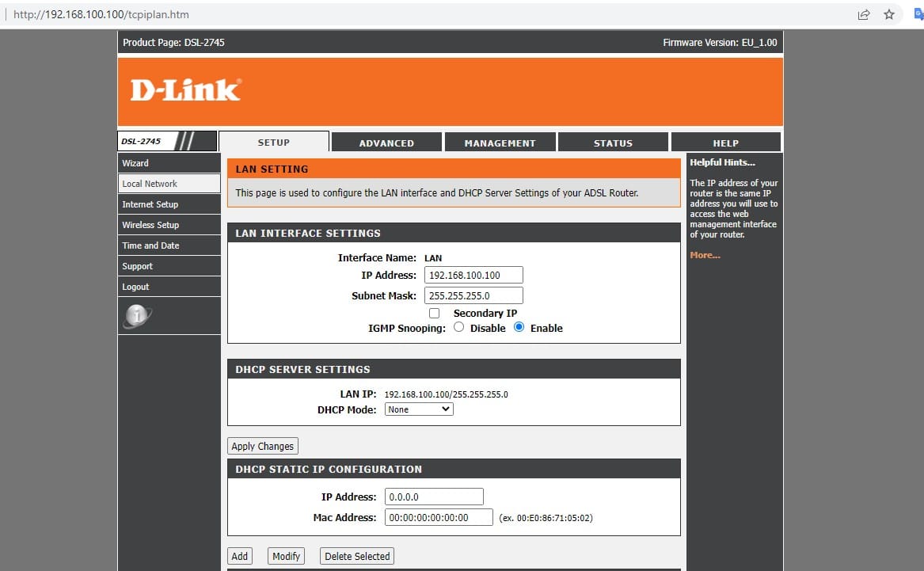Open the HELP tab
924x571 pixels.
click(x=726, y=142)
